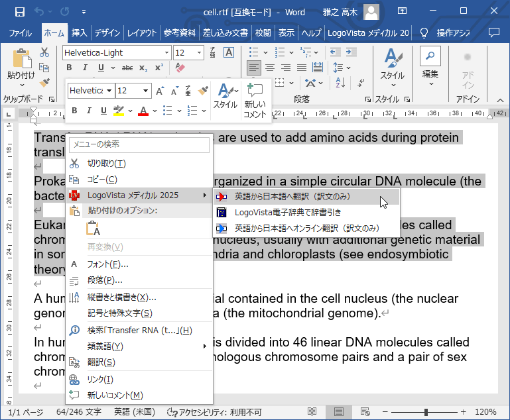Select align-left paragraph alignment
Viewport: 510px width, 420px height.
click(254, 68)
